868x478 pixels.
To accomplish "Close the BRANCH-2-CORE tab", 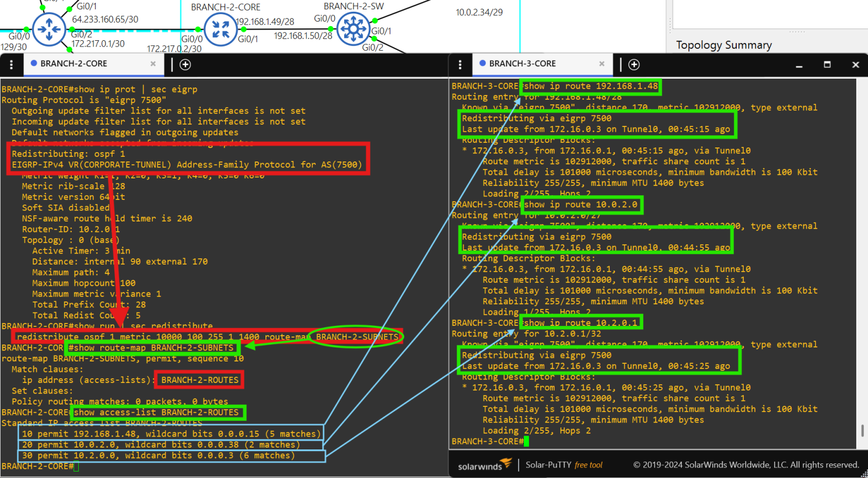I will pyautogui.click(x=153, y=64).
